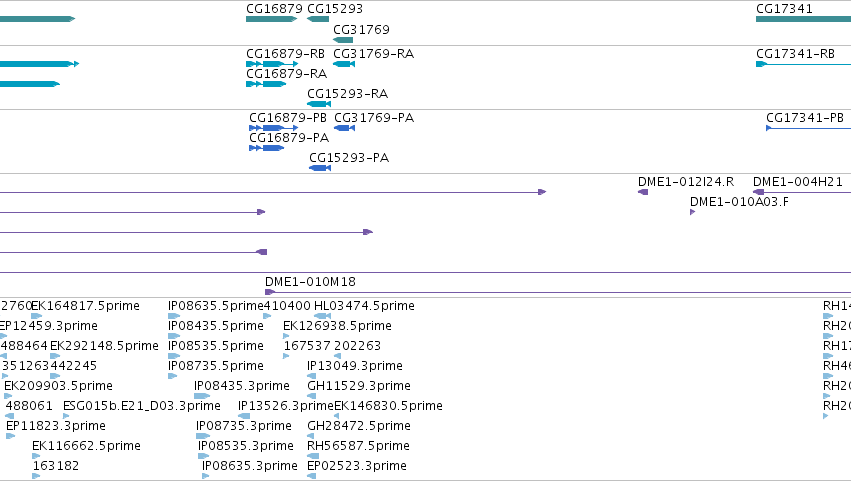Open EST label ESG015b.E21_D03.3prime
The image size is (851, 481).
(x=142, y=406)
